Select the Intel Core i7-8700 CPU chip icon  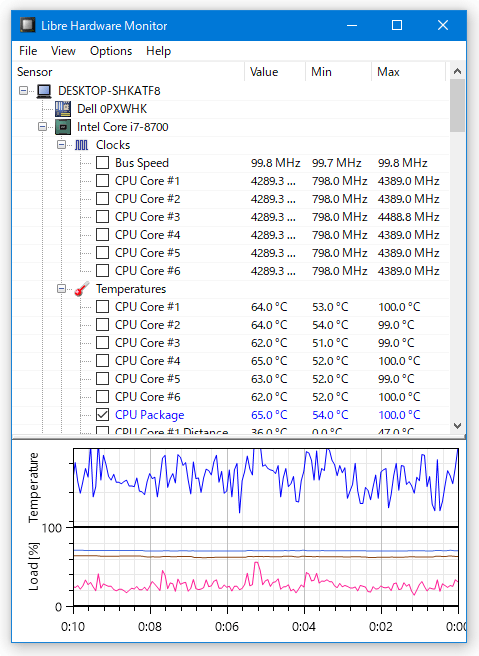click(x=63, y=127)
